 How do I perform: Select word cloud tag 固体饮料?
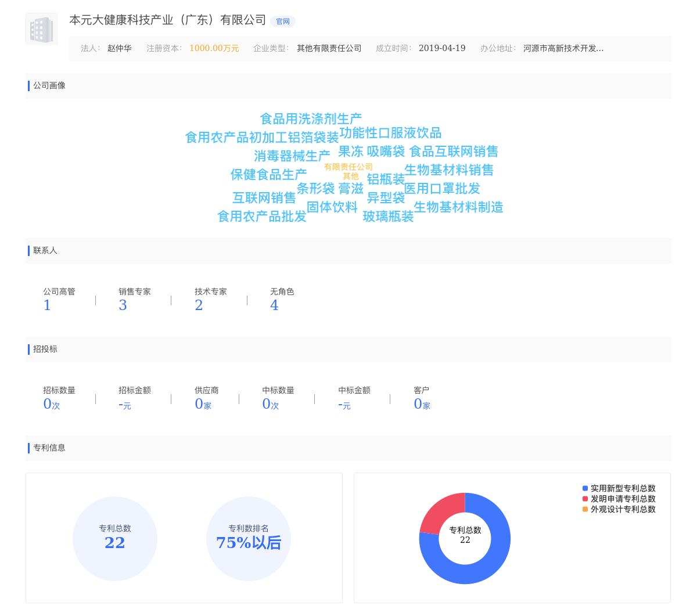332,207
